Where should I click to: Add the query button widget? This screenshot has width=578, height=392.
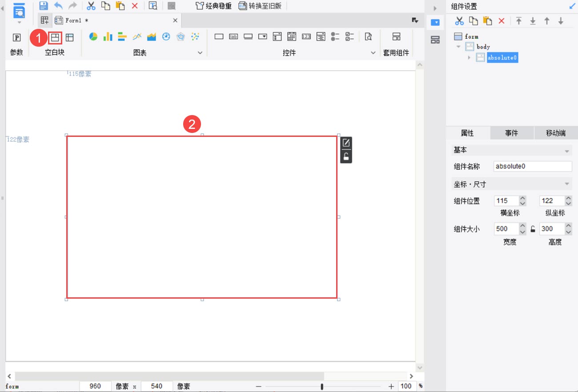point(368,37)
